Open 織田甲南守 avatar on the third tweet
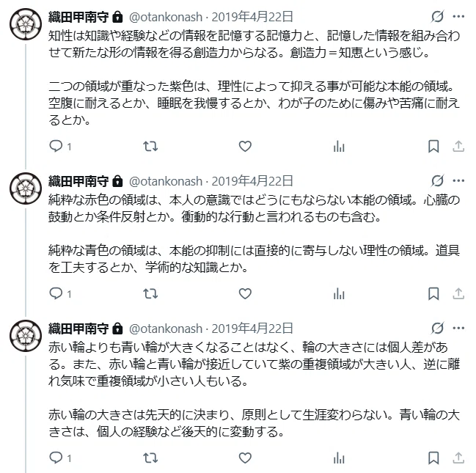This screenshot has width=476, height=473. pyautogui.click(x=26, y=335)
